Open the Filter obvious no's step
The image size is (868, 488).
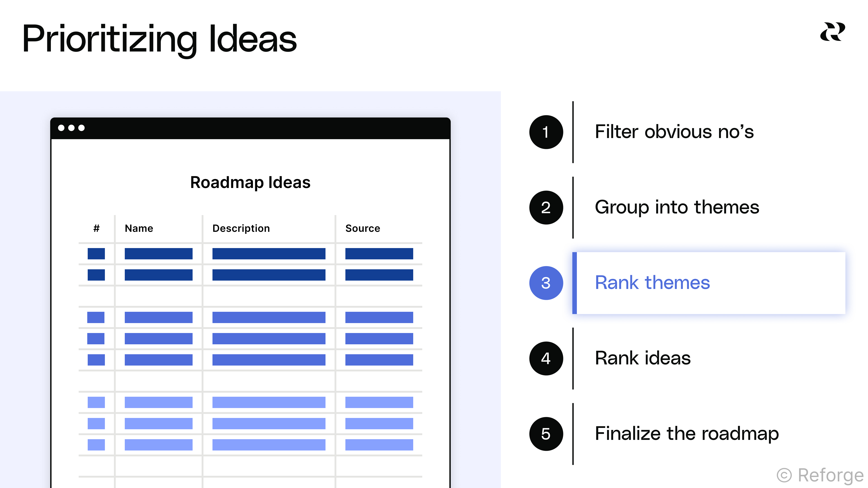[x=674, y=132]
